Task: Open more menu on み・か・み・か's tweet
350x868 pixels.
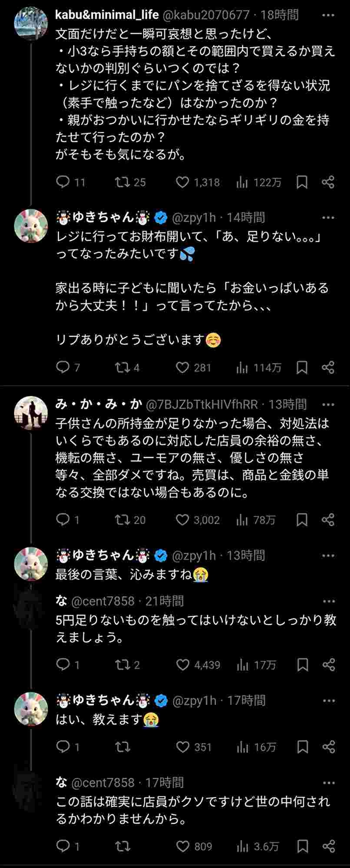Action: (328, 404)
